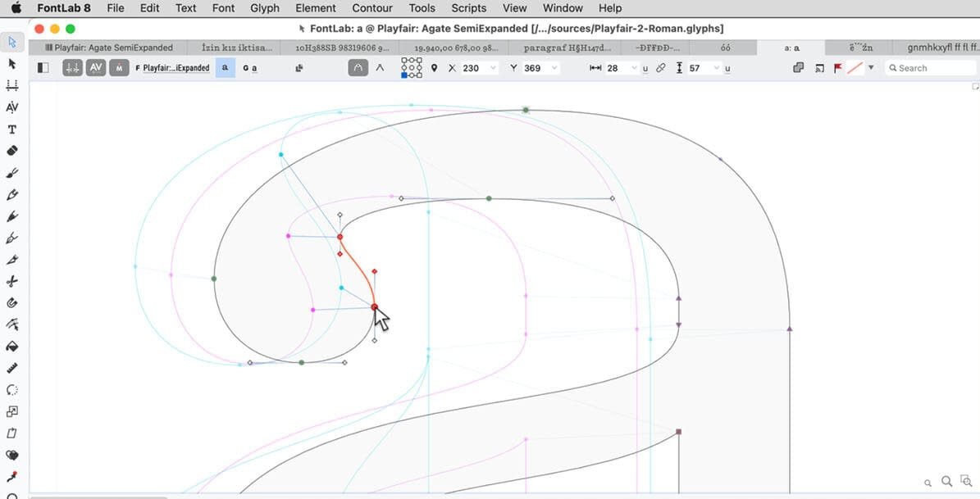The width and height of the screenshot is (980, 499).
Task: Open the Contour menu
Action: click(371, 8)
